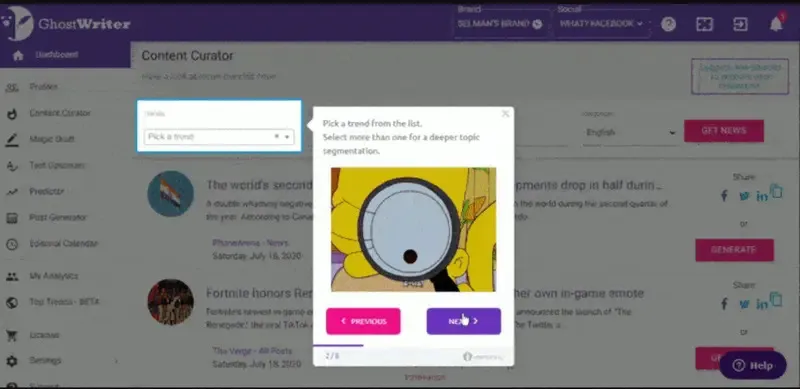The image size is (800, 389).
Task: Open Magic Draft in sidebar
Action: coord(52,139)
